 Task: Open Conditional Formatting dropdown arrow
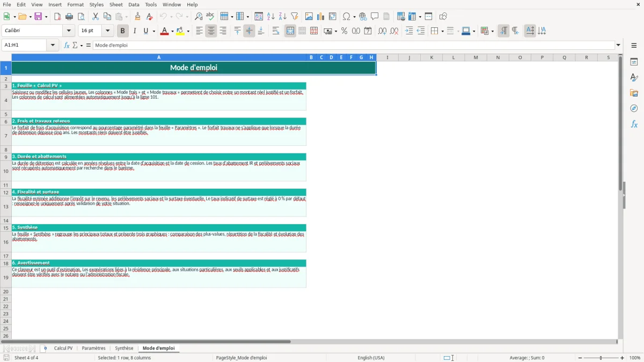[x=492, y=31]
